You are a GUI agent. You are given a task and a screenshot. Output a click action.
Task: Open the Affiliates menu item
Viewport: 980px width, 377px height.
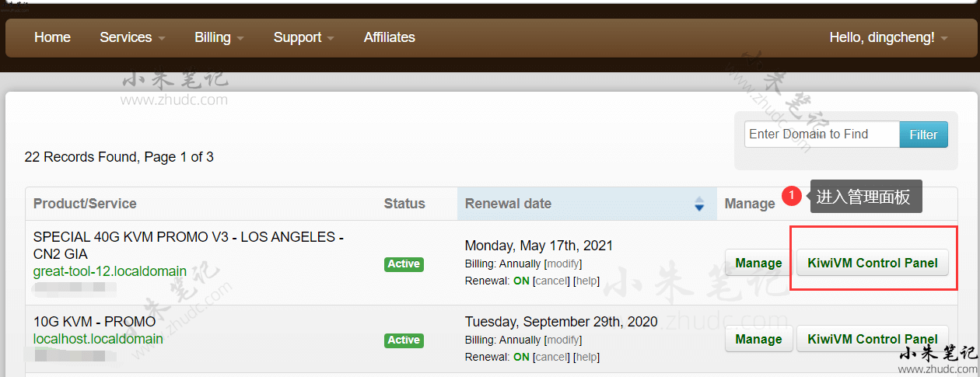click(389, 37)
